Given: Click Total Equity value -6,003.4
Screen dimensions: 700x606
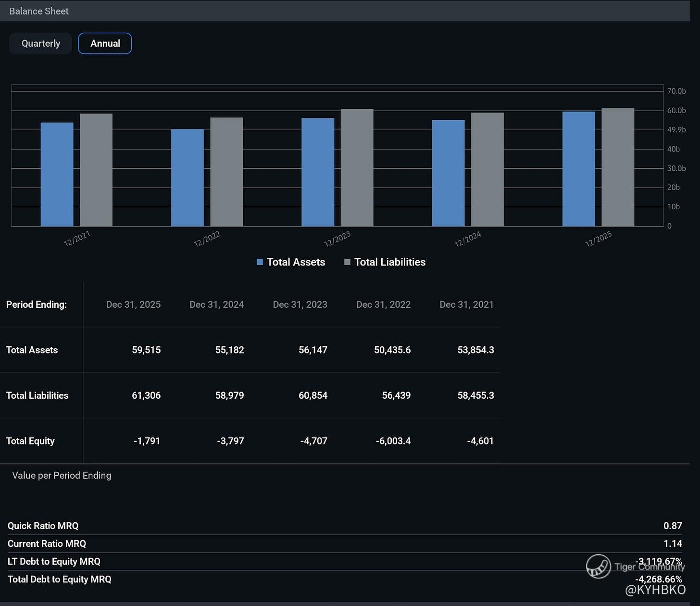Looking at the screenshot, I should pyautogui.click(x=393, y=441).
